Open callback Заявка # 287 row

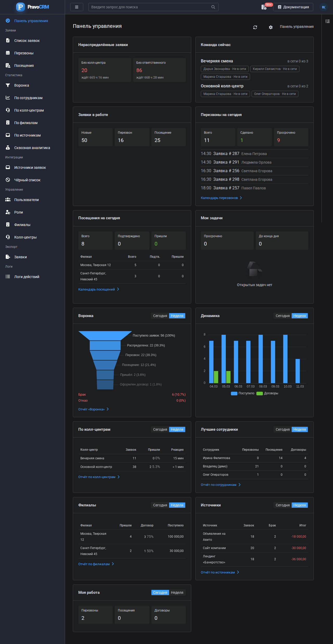[254, 154]
